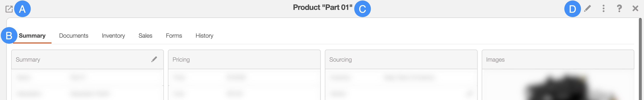Viewport: 644px width, 100px height.
Task: Open product in a new window
Action: (x=9, y=9)
